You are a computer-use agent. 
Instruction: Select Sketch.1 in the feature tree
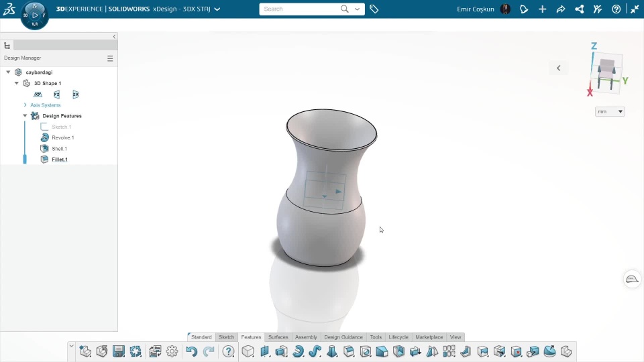61,127
